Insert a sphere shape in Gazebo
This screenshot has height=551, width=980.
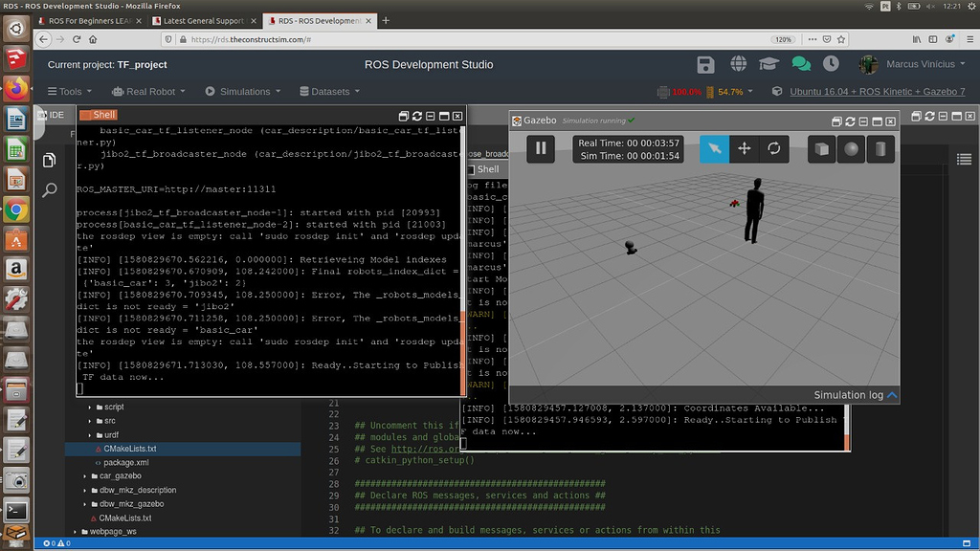point(851,148)
